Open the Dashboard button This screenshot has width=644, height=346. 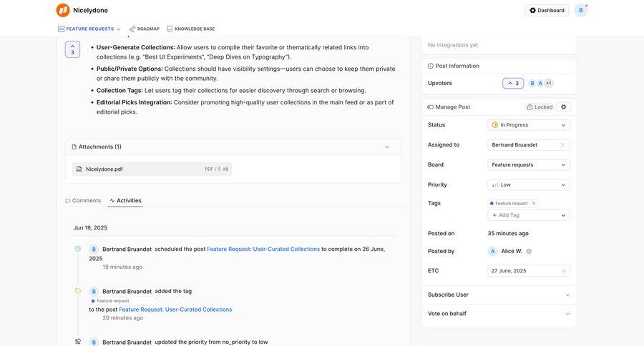(547, 10)
